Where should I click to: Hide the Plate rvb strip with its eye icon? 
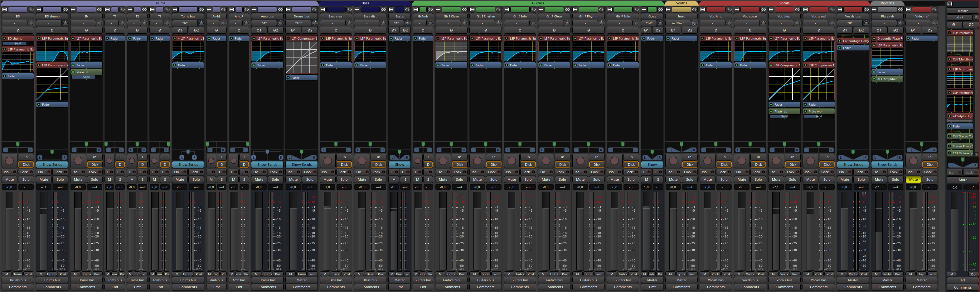click(x=900, y=10)
